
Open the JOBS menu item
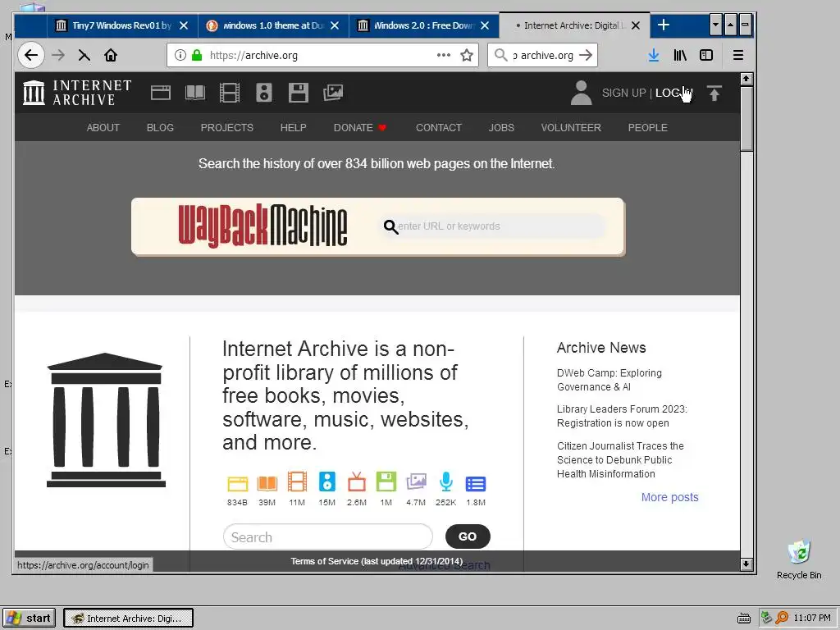(501, 127)
